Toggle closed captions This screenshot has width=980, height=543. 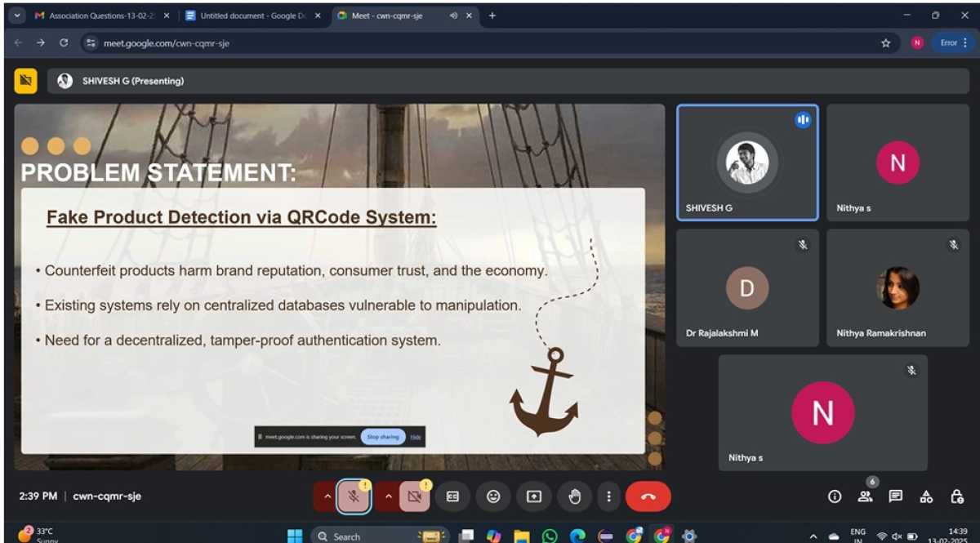[x=452, y=496]
